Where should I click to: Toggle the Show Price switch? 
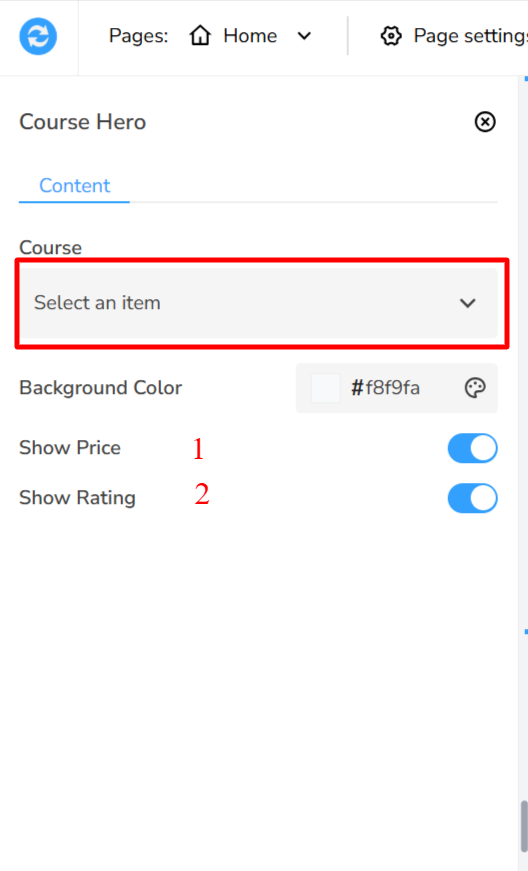click(x=472, y=448)
